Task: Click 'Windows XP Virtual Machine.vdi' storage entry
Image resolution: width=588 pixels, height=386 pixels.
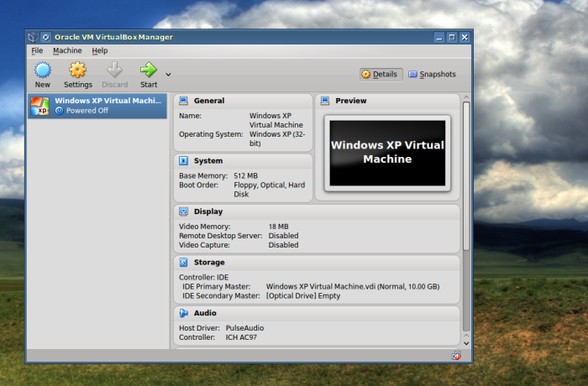Action: [353, 287]
